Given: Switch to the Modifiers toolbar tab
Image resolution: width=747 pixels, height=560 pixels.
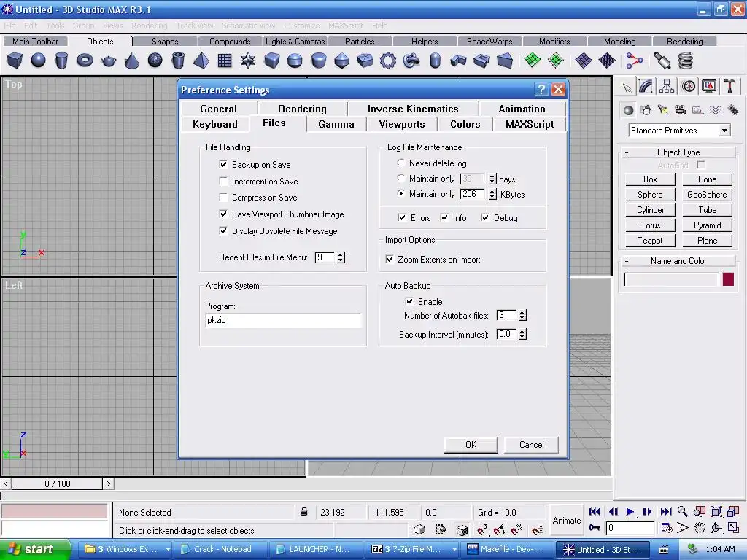Looking at the screenshot, I should click(x=554, y=42).
